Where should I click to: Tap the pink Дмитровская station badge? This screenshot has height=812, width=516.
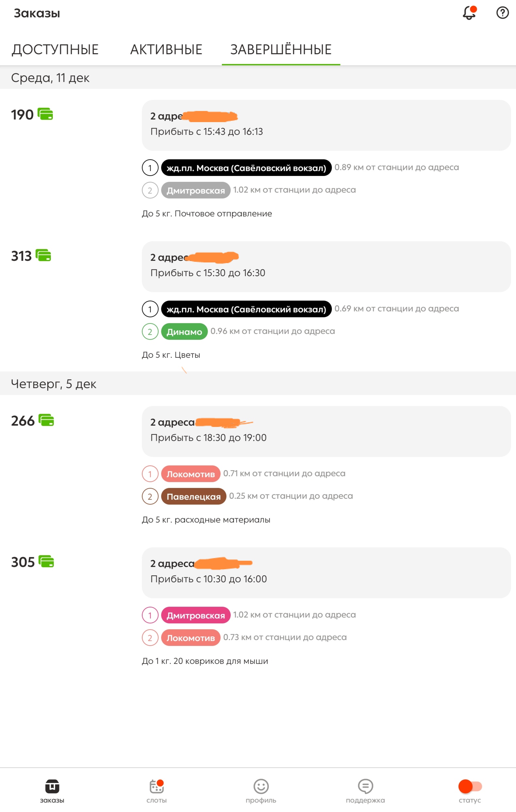tap(195, 615)
